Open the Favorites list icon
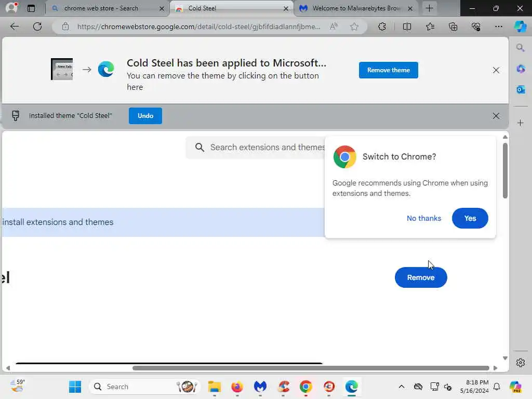This screenshot has width=532, height=399. point(430,26)
